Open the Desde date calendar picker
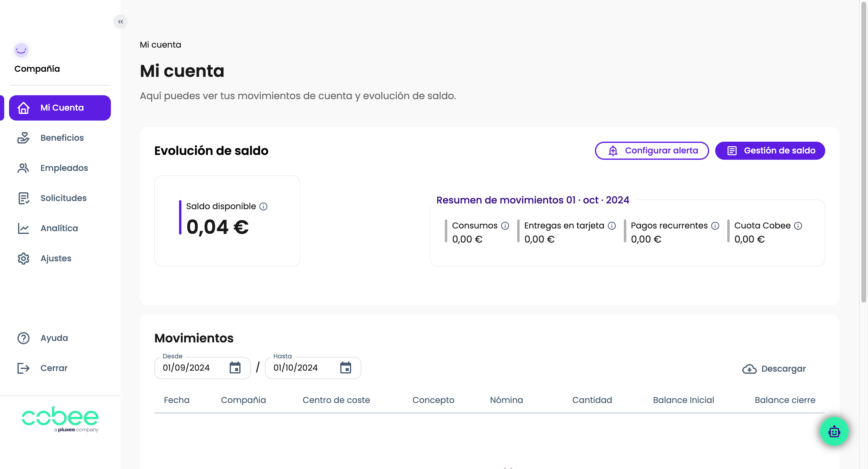 [235, 368]
